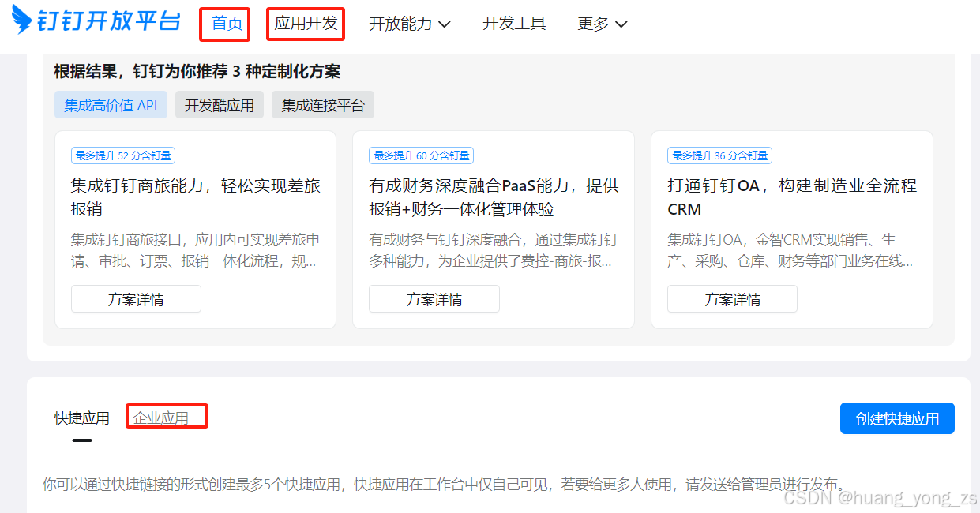Viewport: 980px width, 513px height.
Task: Click the 最多提升 60 分含钉量 tag
Action: 421,155
